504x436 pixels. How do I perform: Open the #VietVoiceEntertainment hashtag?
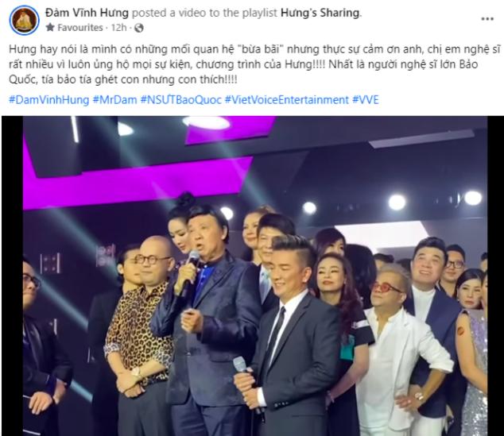click(x=287, y=100)
